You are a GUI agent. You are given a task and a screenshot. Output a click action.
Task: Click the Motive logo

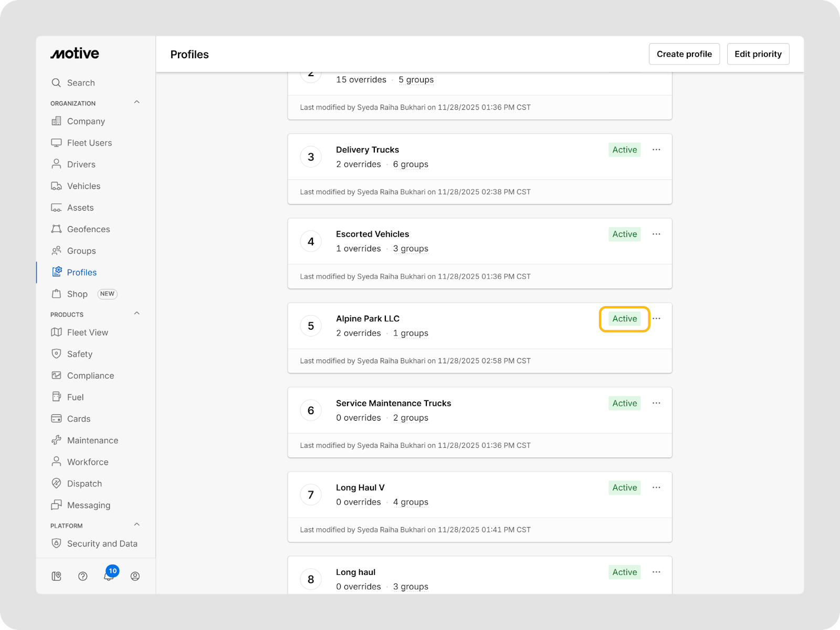pyautogui.click(x=75, y=54)
